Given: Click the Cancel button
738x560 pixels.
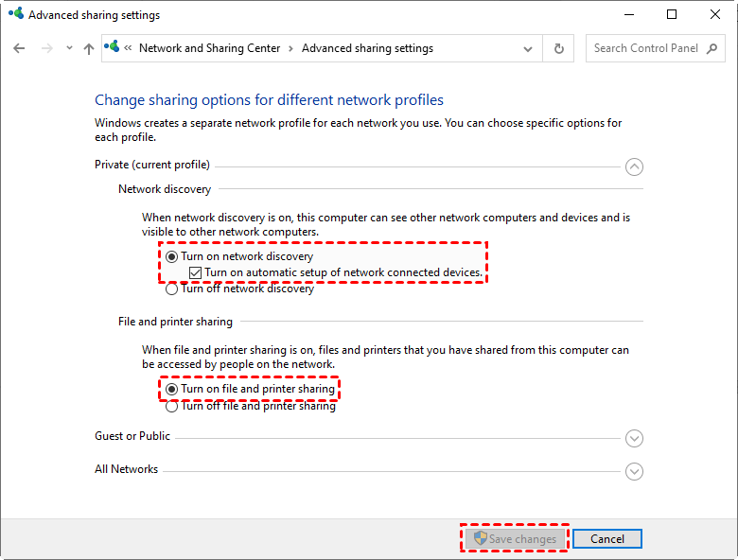Looking at the screenshot, I should [x=607, y=539].
